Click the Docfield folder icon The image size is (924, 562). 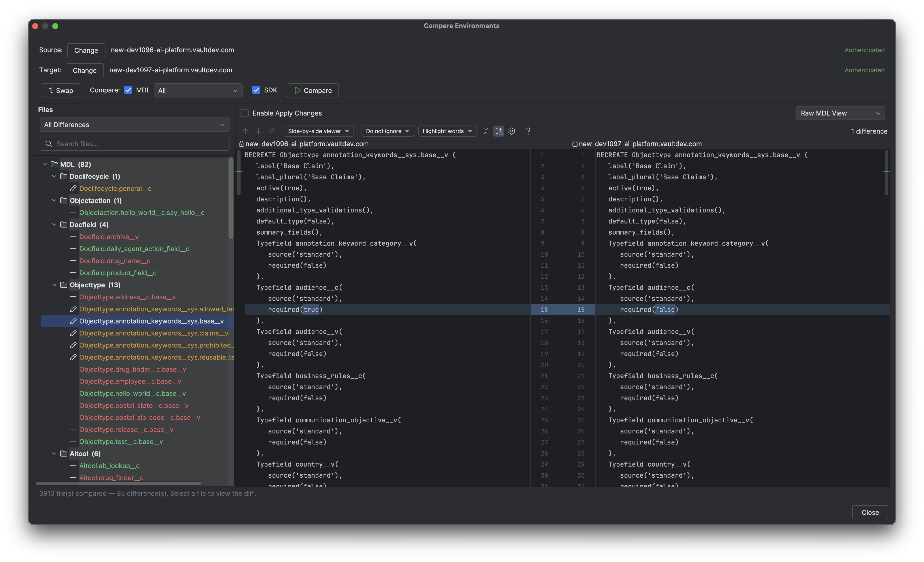click(64, 225)
